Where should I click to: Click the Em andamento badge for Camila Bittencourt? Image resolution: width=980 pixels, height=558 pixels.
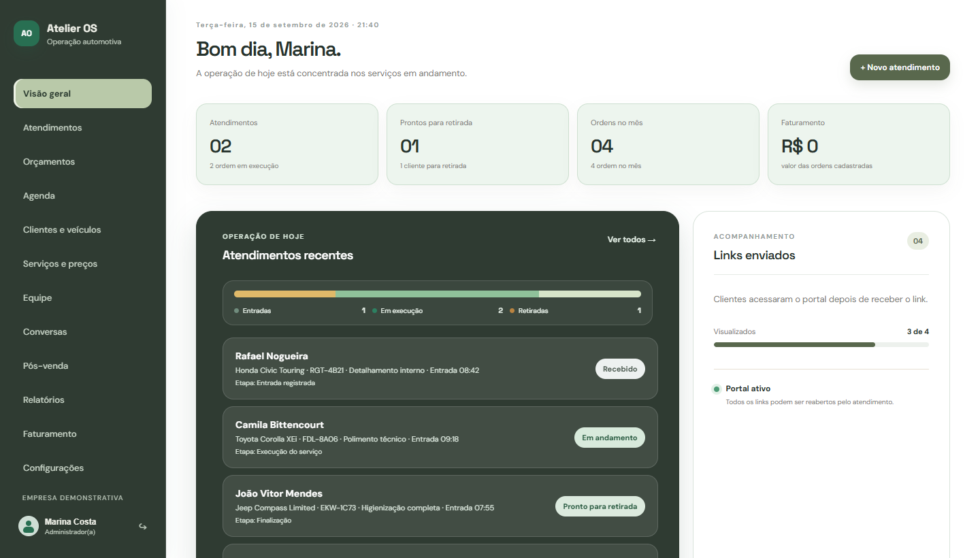[x=610, y=438]
